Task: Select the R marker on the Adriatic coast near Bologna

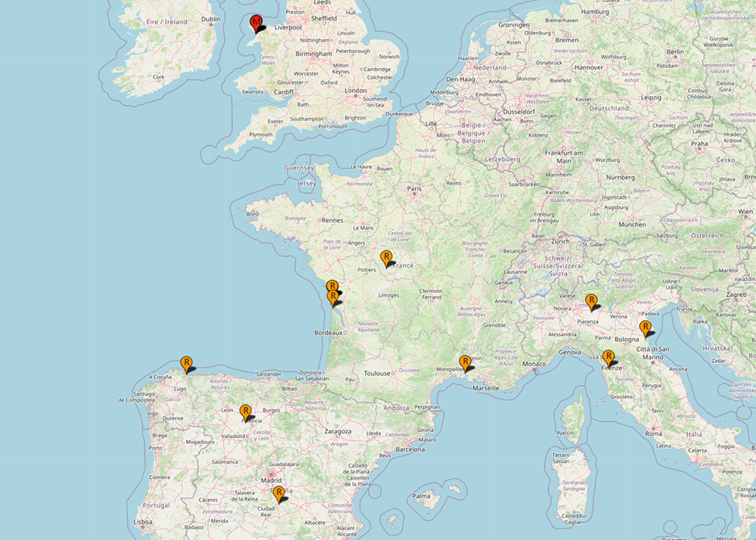Action: point(645,328)
